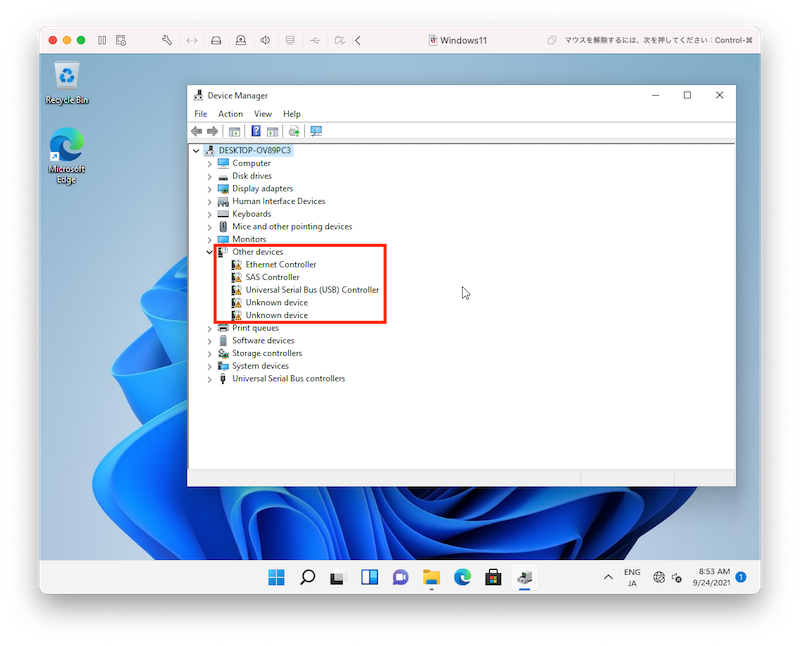Expand the Computer category
The image size is (800, 646).
tap(209, 164)
